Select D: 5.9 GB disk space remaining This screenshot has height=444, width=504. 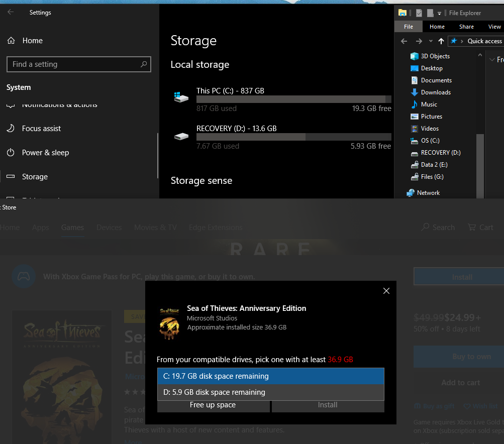[271, 392]
